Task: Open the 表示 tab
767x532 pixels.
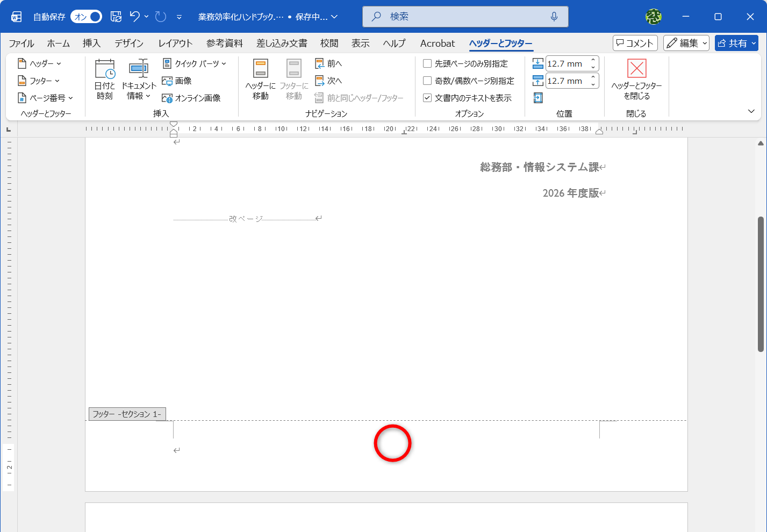Action: coord(361,44)
